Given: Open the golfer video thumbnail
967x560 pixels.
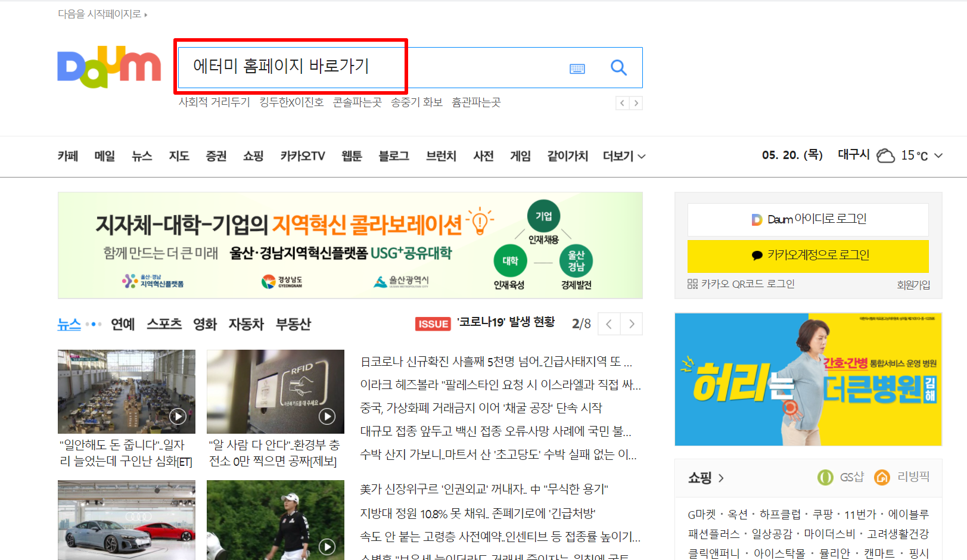Looking at the screenshot, I should pyautogui.click(x=275, y=520).
